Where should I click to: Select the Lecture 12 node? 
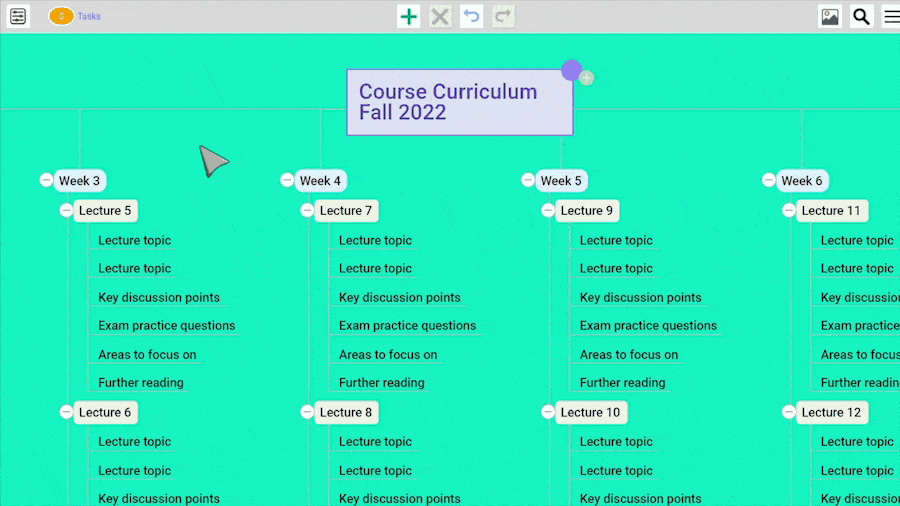click(x=832, y=412)
